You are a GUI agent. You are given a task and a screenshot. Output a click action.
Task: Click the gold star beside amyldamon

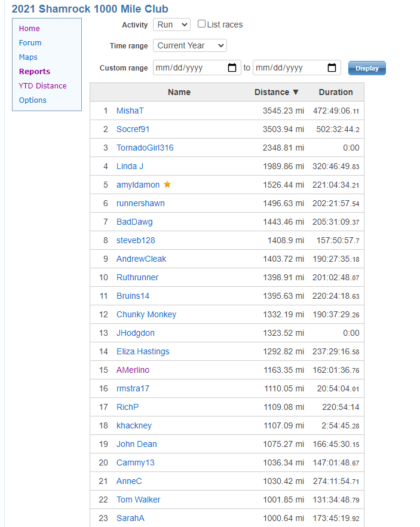tap(167, 184)
